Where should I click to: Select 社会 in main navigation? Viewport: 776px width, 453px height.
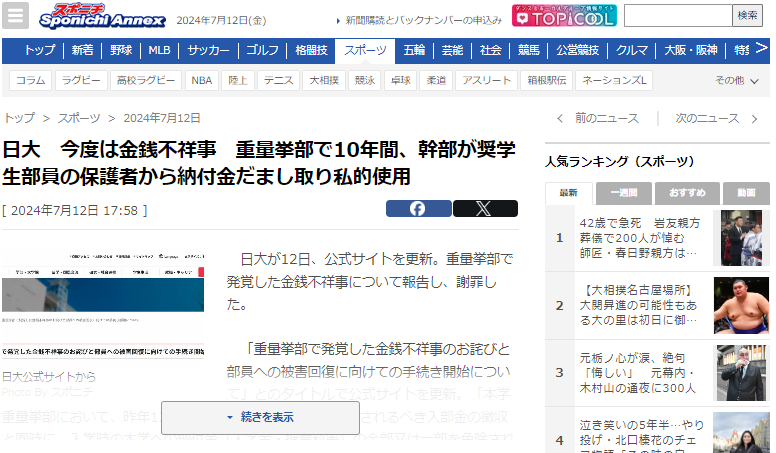pos(490,50)
